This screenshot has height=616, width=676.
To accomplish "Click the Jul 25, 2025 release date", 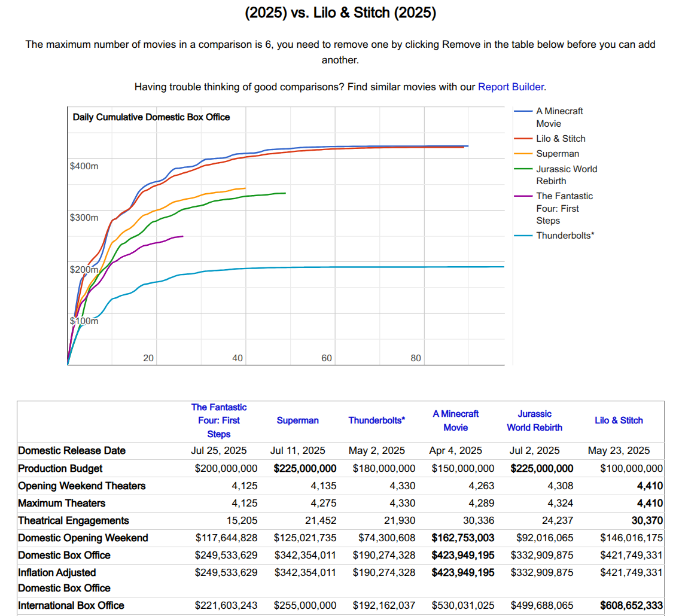I will pyautogui.click(x=219, y=451).
